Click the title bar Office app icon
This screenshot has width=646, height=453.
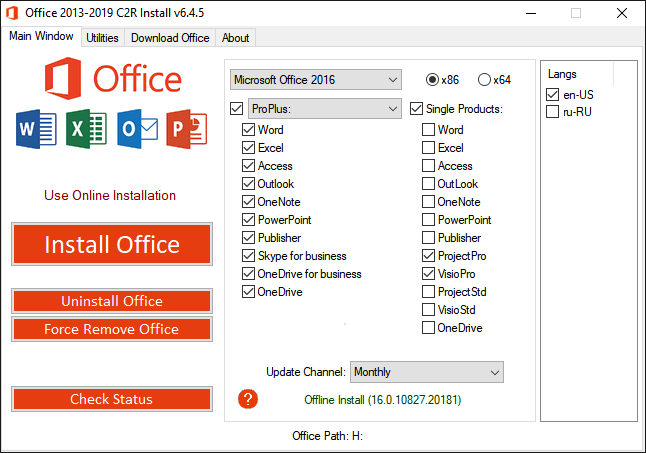tap(12, 13)
